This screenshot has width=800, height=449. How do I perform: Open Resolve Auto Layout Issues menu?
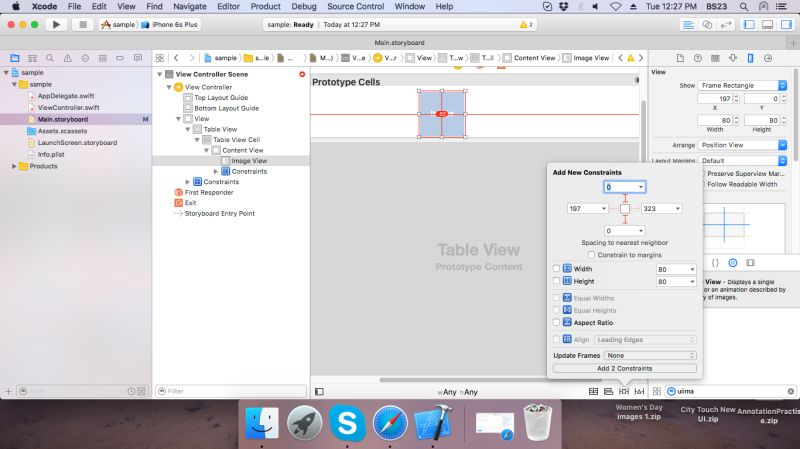pos(639,391)
